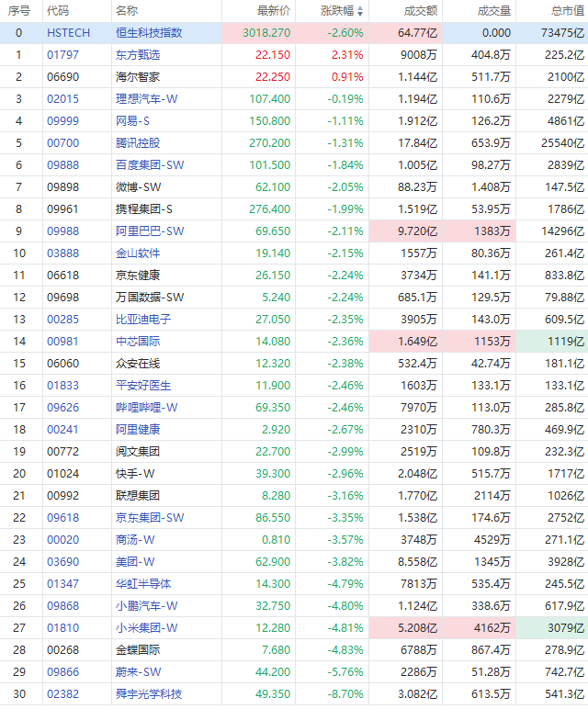Select 微博-SW in the list
This screenshot has width=588, height=709.
click(138, 187)
